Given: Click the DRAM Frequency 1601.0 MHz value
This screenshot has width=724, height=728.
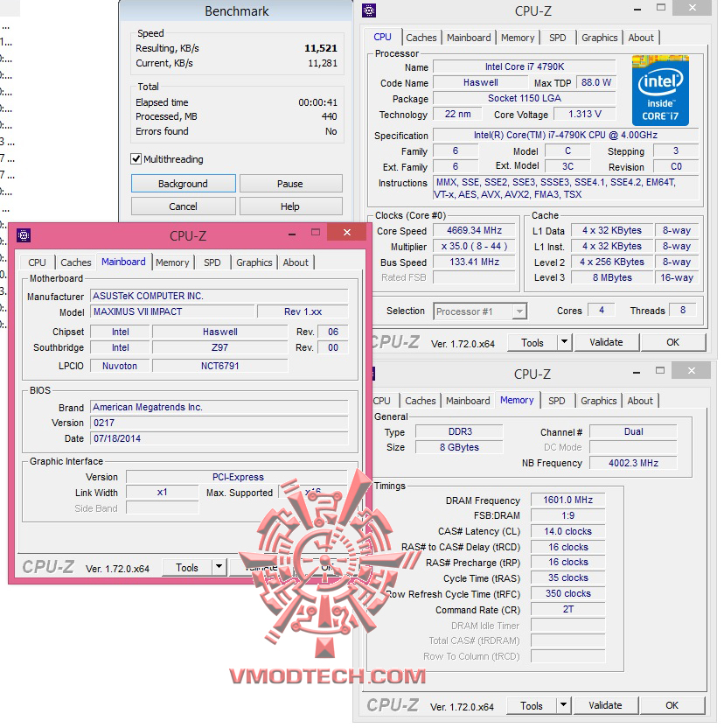Looking at the screenshot, I should (568, 500).
